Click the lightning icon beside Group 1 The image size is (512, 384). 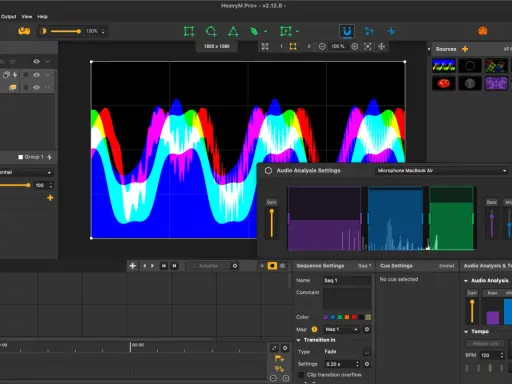coord(49,157)
